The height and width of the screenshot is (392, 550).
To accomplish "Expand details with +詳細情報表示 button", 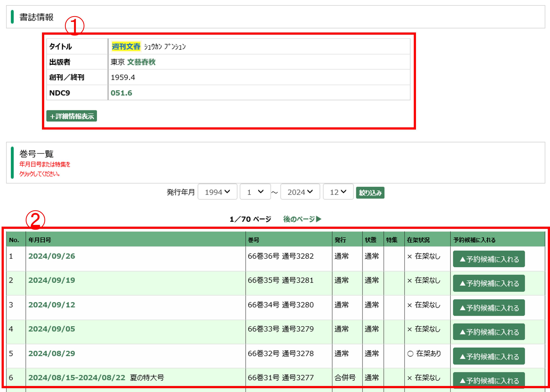I will 71,116.
